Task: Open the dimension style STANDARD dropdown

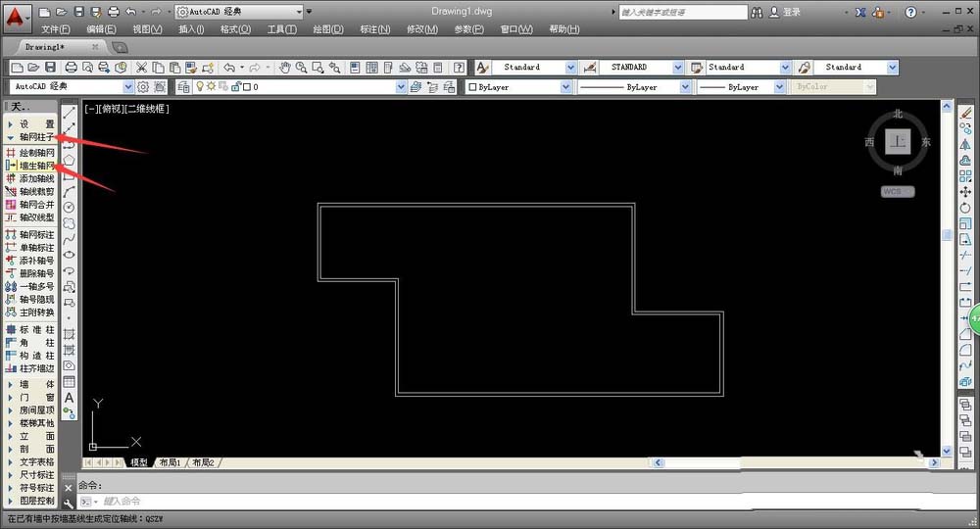Action: click(678, 68)
